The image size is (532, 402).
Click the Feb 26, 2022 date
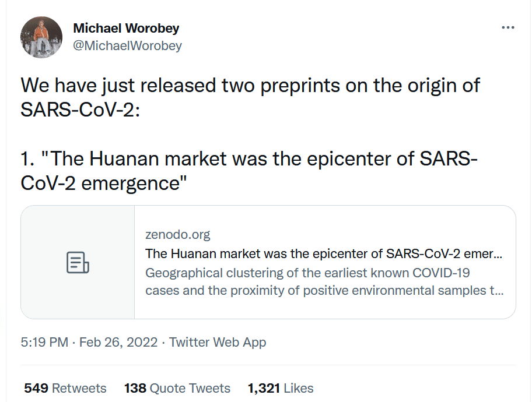[x=118, y=343]
